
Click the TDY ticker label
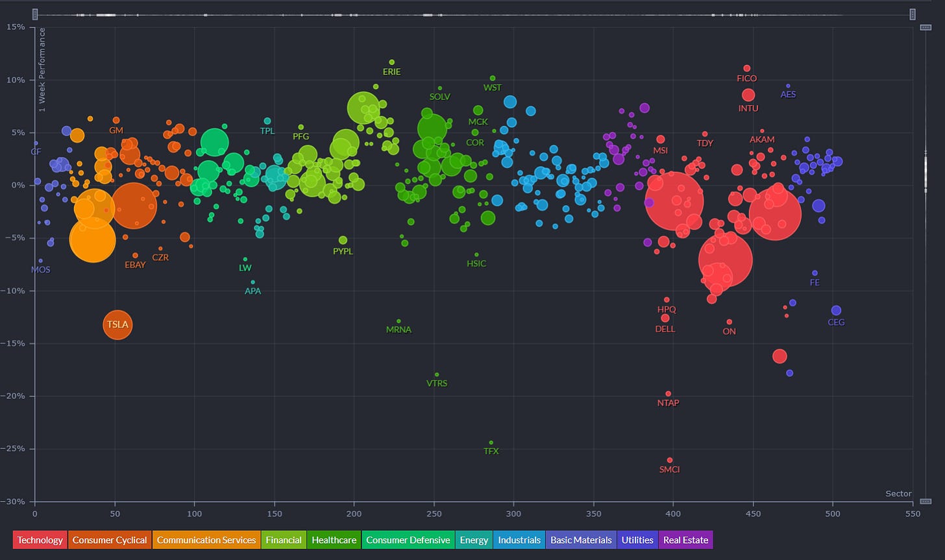coord(705,143)
